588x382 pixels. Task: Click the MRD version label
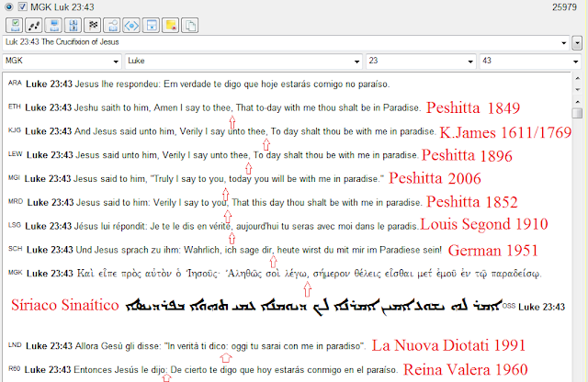(16, 201)
